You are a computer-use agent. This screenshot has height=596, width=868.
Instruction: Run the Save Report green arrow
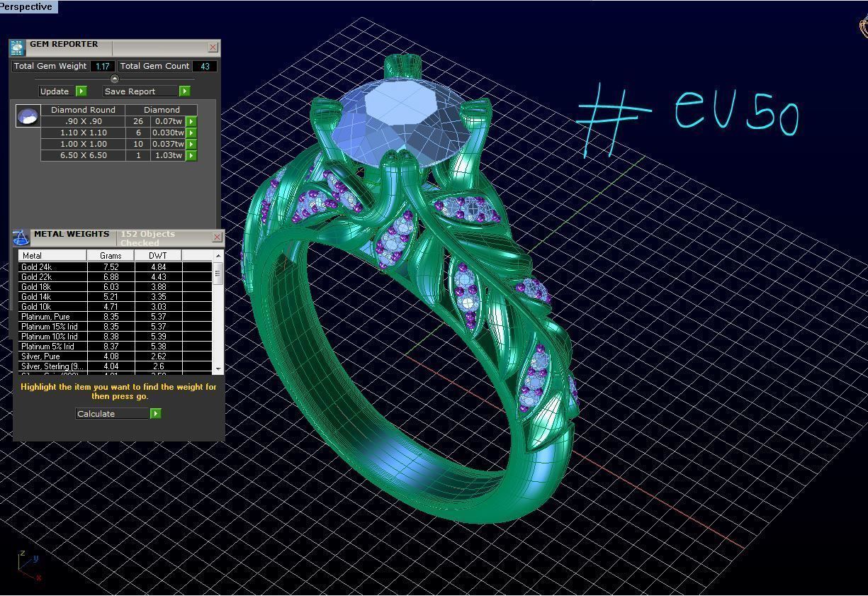184,91
